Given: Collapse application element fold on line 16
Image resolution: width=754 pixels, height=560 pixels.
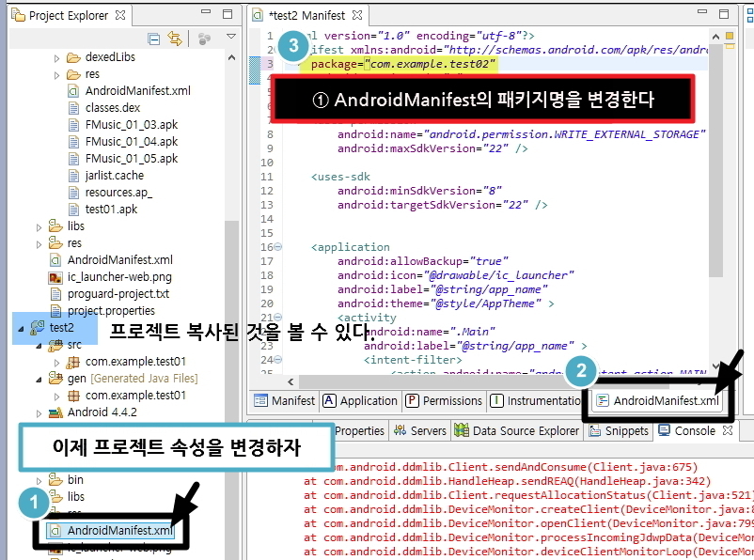Looking at the screenshot, I should pos(278,247).
